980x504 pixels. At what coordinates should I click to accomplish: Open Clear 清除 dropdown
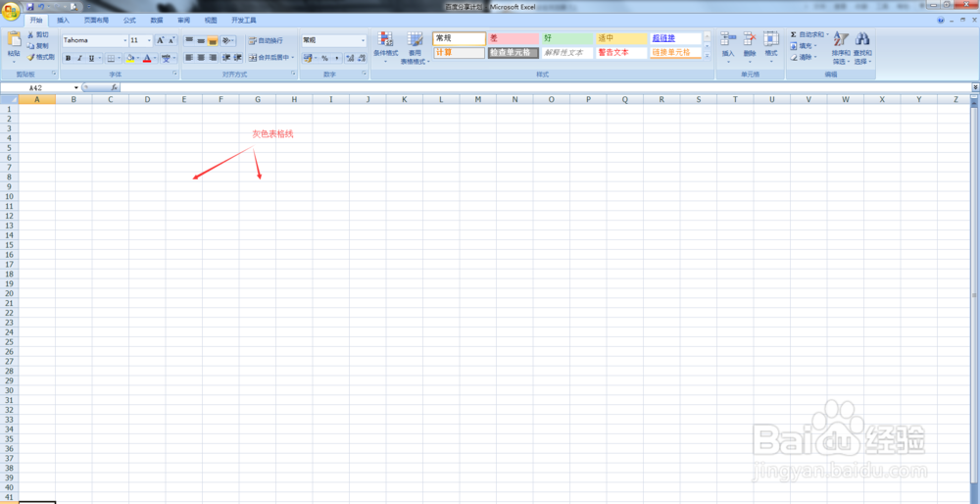tap(804, 57)
